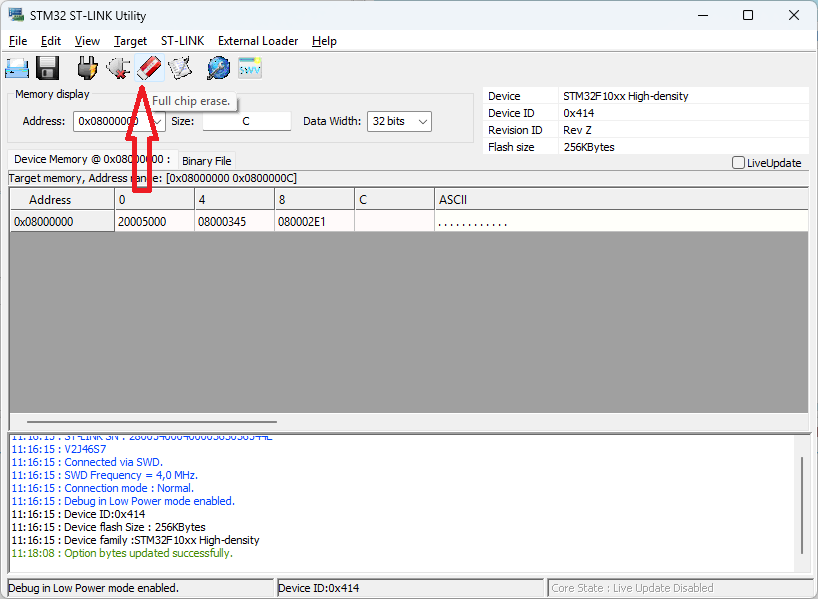
Task: Enable the LiveUpdate checkbox
Action: 738,163
